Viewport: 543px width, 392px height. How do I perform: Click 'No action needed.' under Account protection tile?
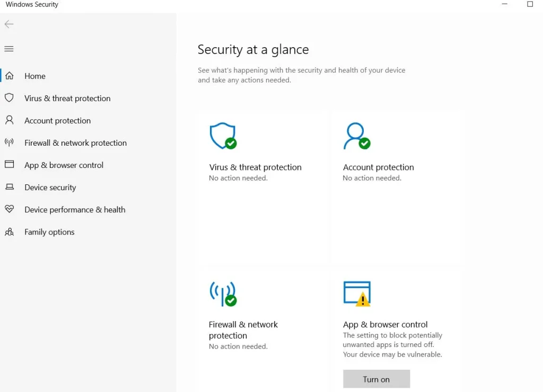point(372,178)
